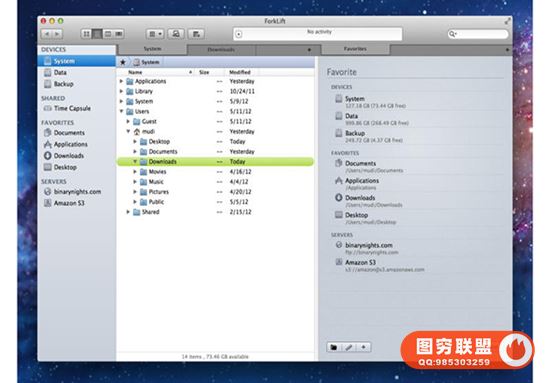
Task: Click the new folder toolbar icon
Action: (x=196, y=34)
